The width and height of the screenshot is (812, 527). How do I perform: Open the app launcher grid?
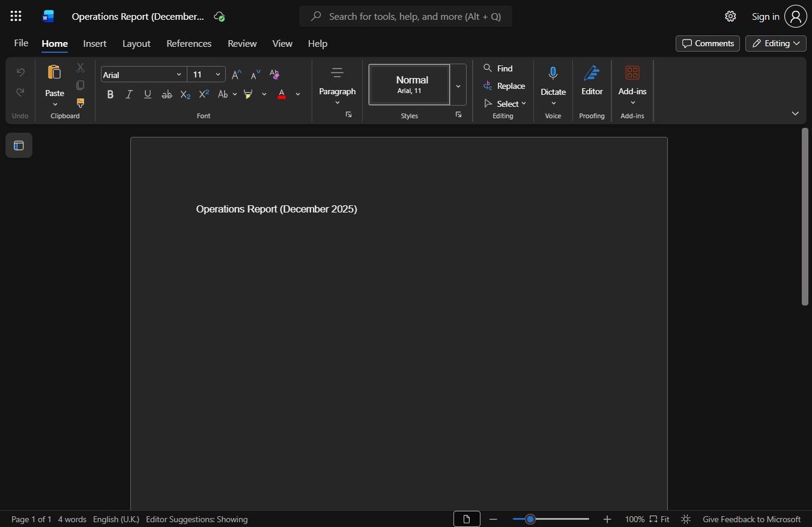click(x=16, y=16)
